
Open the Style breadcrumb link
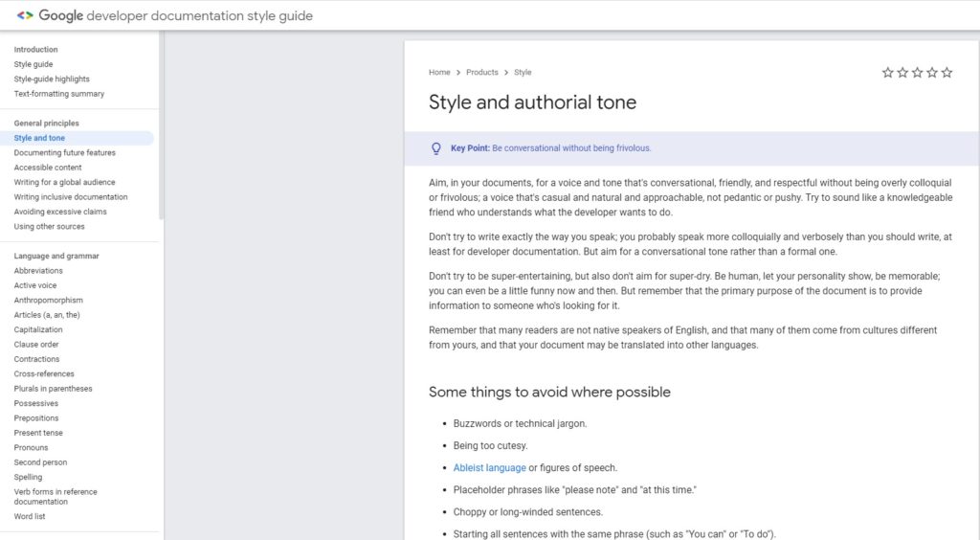[x=523, y=73]
